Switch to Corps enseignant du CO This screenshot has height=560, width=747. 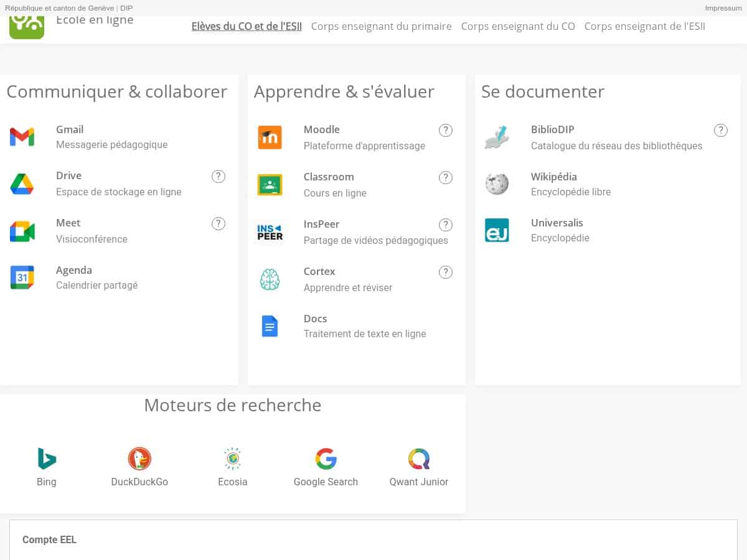pos(518,26)
